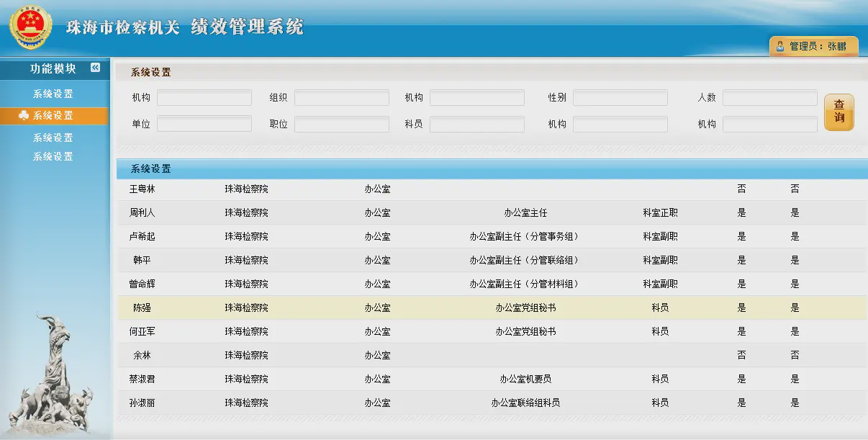This screenshot has height=440, width=868.
Task: Click the 单位 input field
Action: [x=204, y=124]
